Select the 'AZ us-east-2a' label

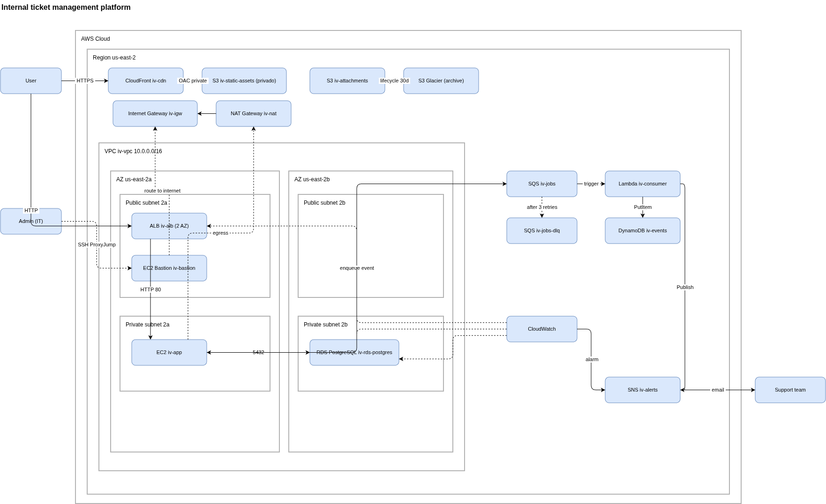click(x=134, y=179)
